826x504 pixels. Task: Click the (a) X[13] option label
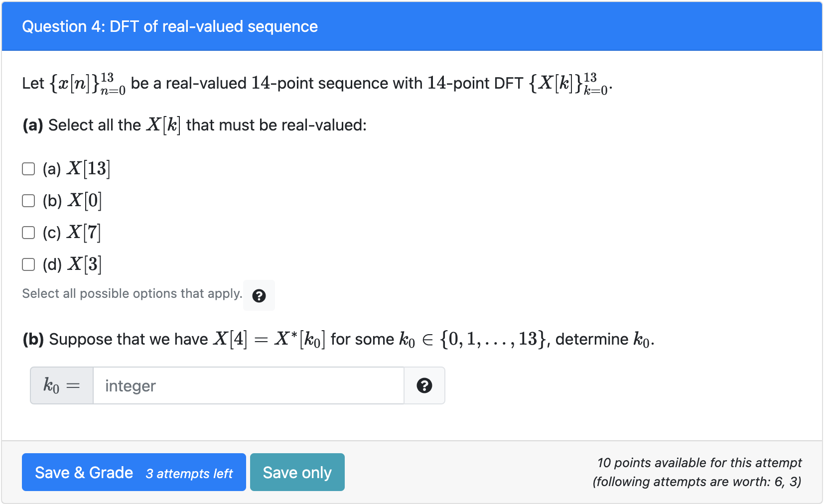[76, 169]
